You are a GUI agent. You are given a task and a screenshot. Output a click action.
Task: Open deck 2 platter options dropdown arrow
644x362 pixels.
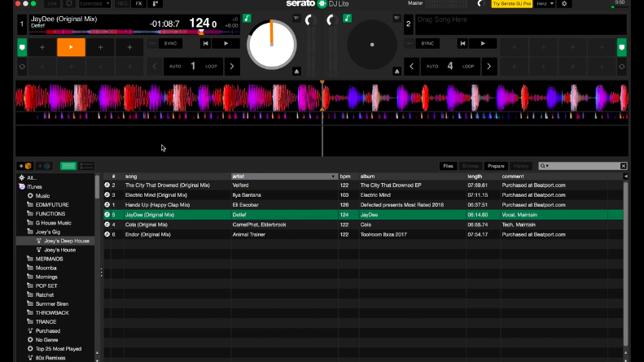(396, 18)
